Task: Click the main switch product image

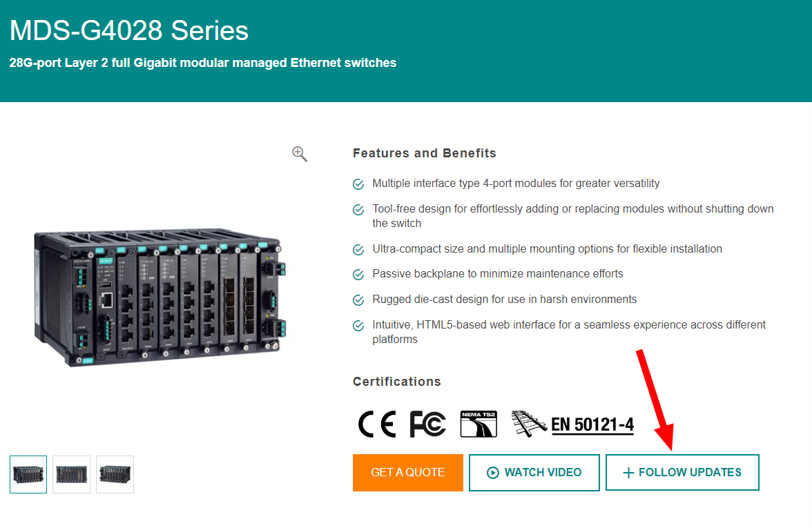Action: coord(159,297)
